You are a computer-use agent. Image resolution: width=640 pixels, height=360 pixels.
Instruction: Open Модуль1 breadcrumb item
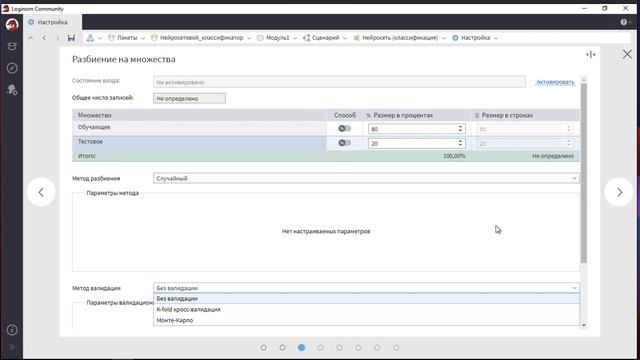[x=278, y=38]
